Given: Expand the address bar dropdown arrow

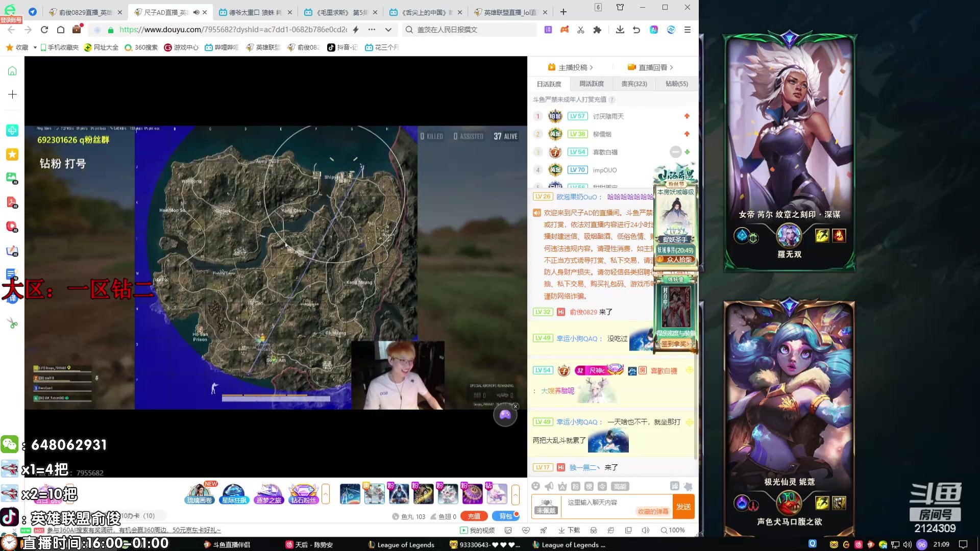Looking at the screenshot, I should 388,30.
